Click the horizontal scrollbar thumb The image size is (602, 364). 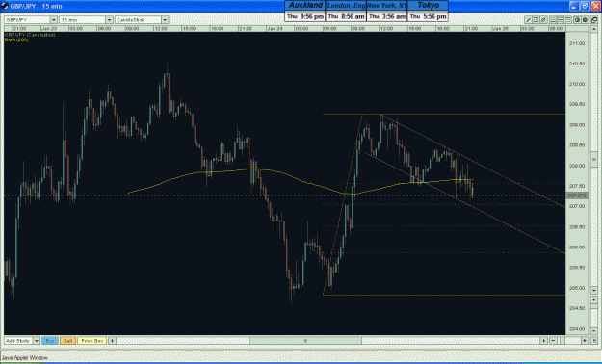pyautogui.click(x=305, y=341)
